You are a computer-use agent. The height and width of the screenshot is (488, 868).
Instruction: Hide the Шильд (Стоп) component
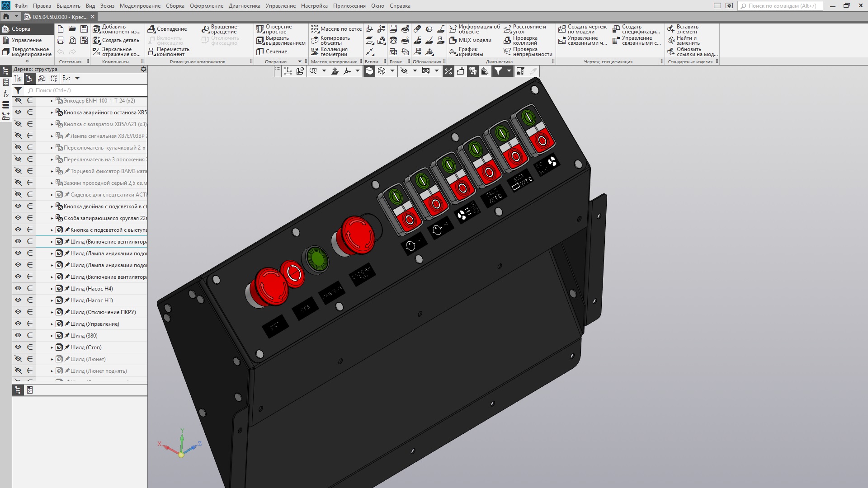18,347
